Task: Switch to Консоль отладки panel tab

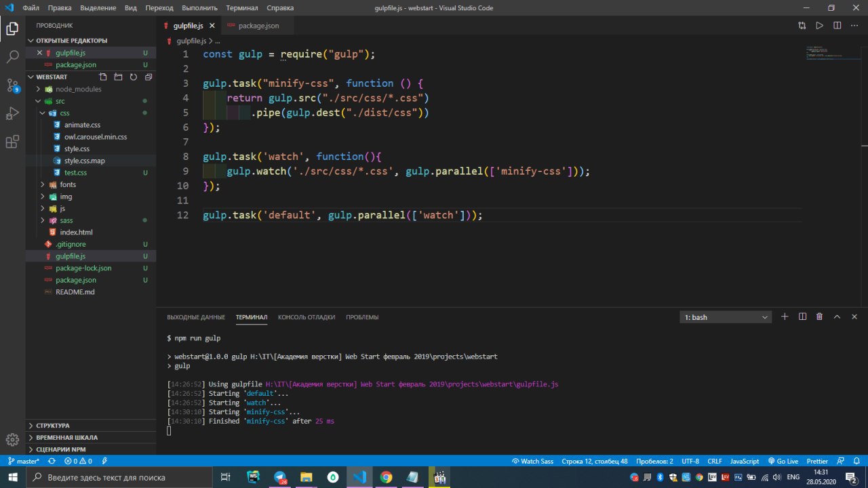Action: point(307,317)
